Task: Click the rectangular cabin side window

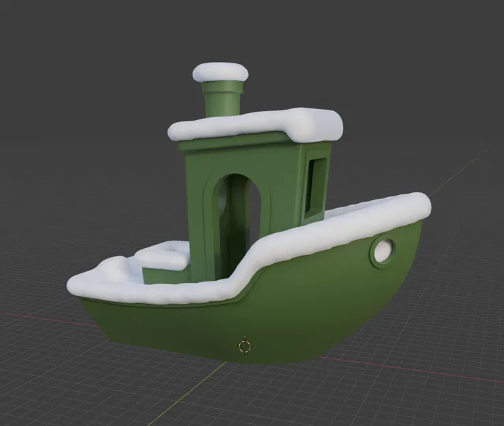Action: tap(316, 187)
